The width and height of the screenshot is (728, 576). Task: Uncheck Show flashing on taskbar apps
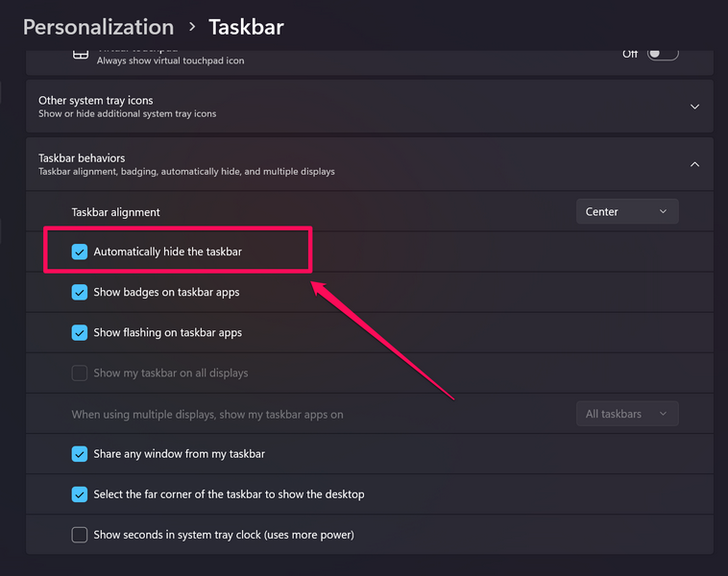coord(80,332)
